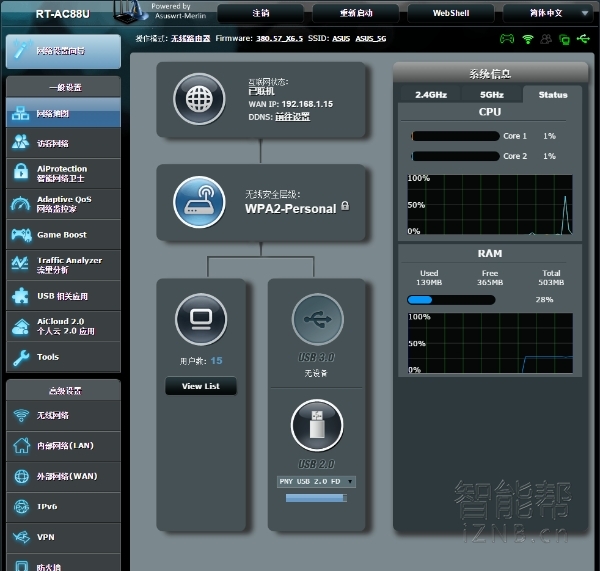The image size is (600, 571).
Task: Open AiProtection from the sidebar
Action: point(62,174)
